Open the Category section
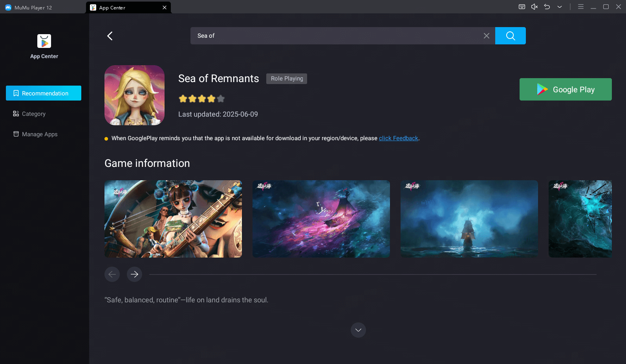626x364 pixels. (x=44, y=113)
